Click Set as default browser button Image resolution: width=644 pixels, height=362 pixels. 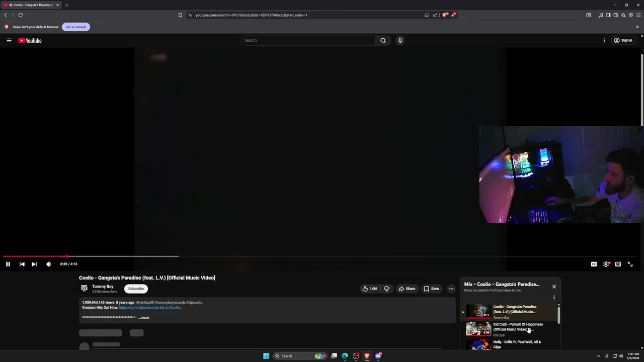pos(76,27)
